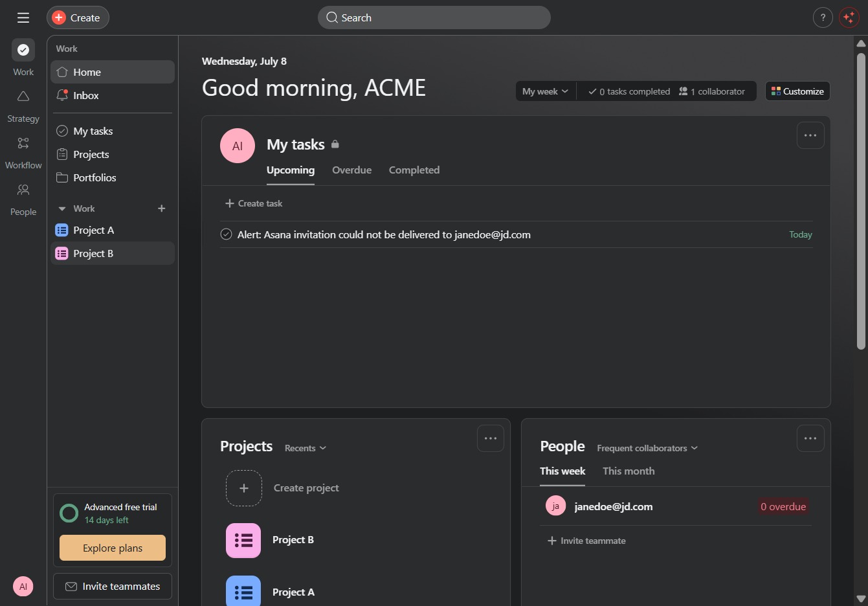Screen dimensions: 868x606
Task: Launch the Asana AI sparkle icon
Action: 849,17
